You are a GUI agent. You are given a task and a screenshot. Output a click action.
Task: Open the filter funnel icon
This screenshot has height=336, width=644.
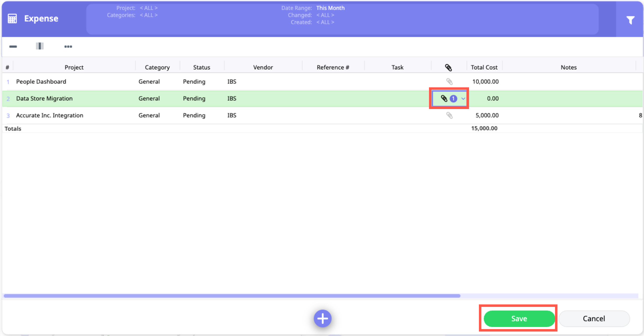click(x=630, y=20)
